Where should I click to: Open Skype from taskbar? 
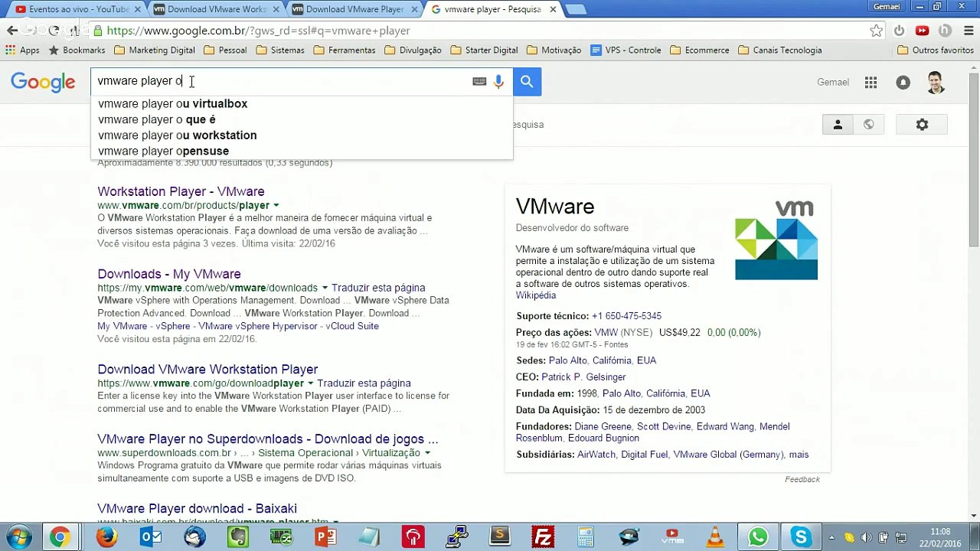point(801,537)
